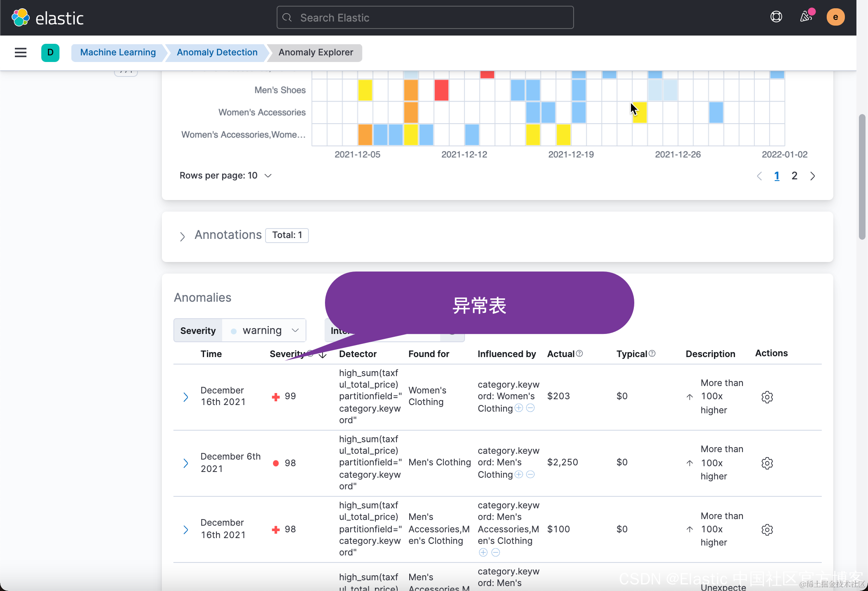Open actions gear for Women's Clothing anomaly

point(767,397)
